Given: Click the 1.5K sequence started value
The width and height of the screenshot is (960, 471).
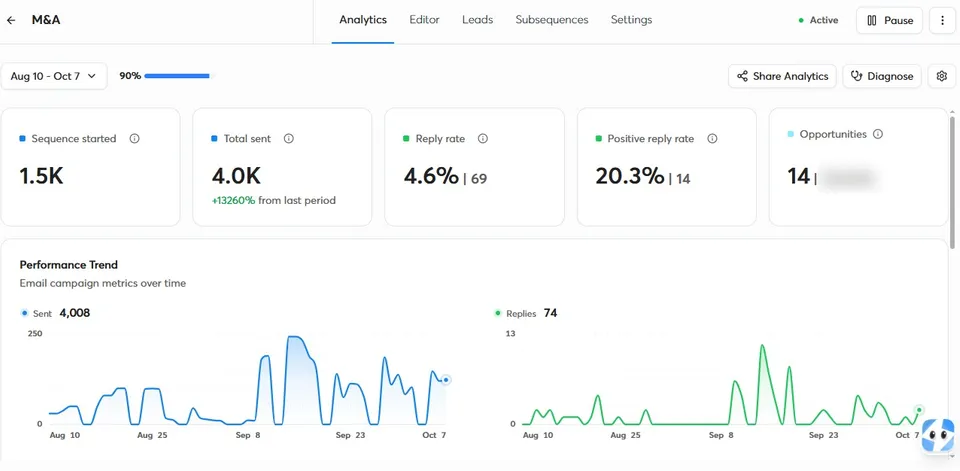Looking at the screenshot, I should point(42,176).
